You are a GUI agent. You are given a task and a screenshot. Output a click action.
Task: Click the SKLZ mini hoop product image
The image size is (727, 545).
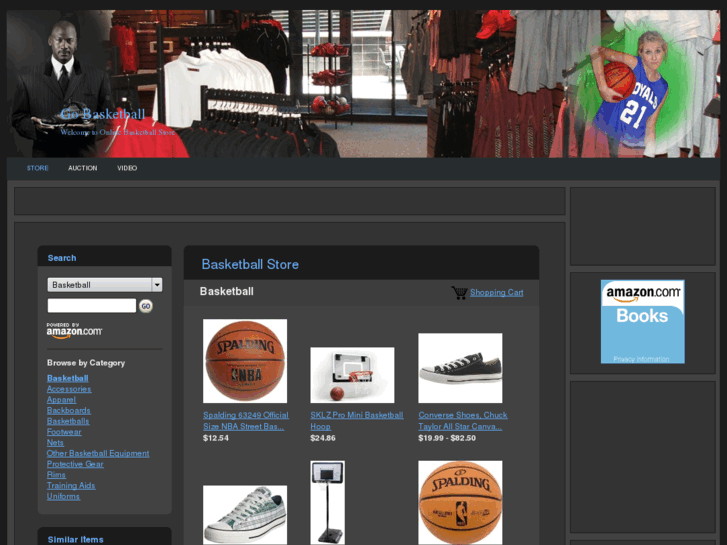click(352, 375)
